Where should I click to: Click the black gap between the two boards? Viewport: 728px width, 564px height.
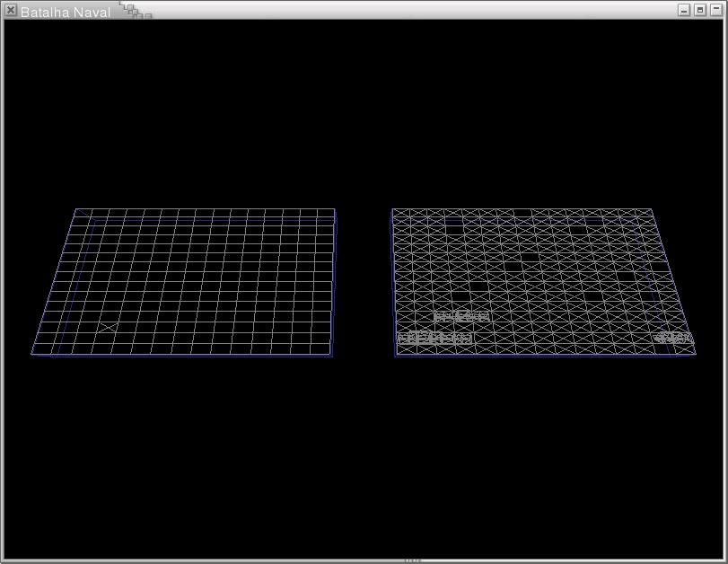pyautogui.click(x=364, y=281)
